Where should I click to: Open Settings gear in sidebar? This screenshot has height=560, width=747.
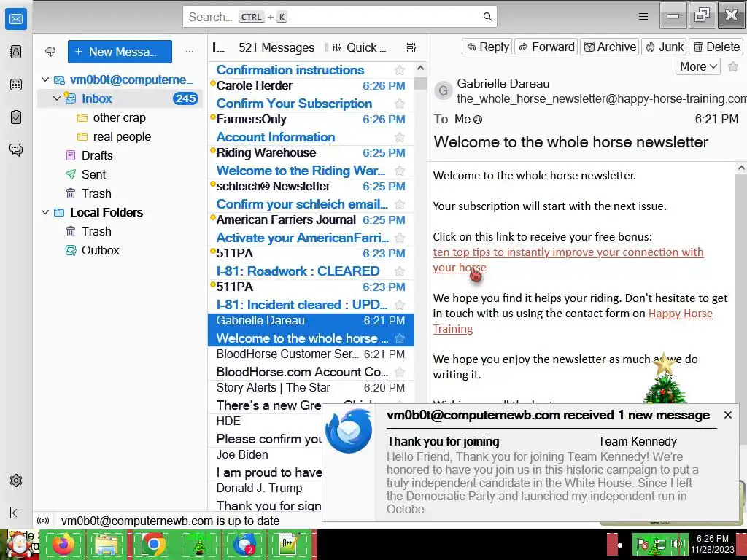point(16,481)
